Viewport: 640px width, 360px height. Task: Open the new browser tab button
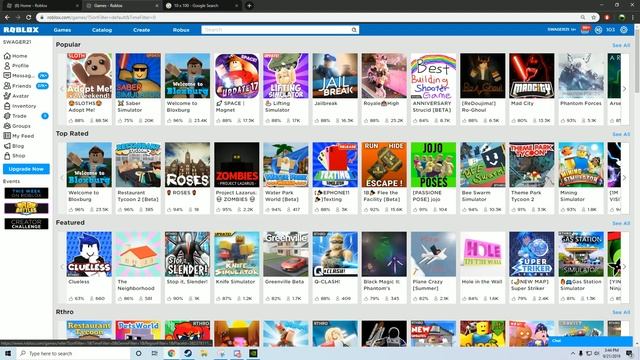249,6
